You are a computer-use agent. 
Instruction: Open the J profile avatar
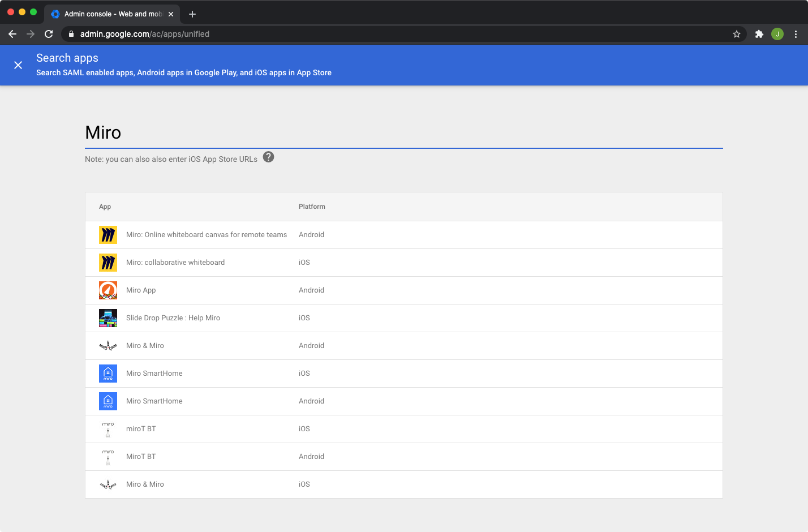(777, 34)
